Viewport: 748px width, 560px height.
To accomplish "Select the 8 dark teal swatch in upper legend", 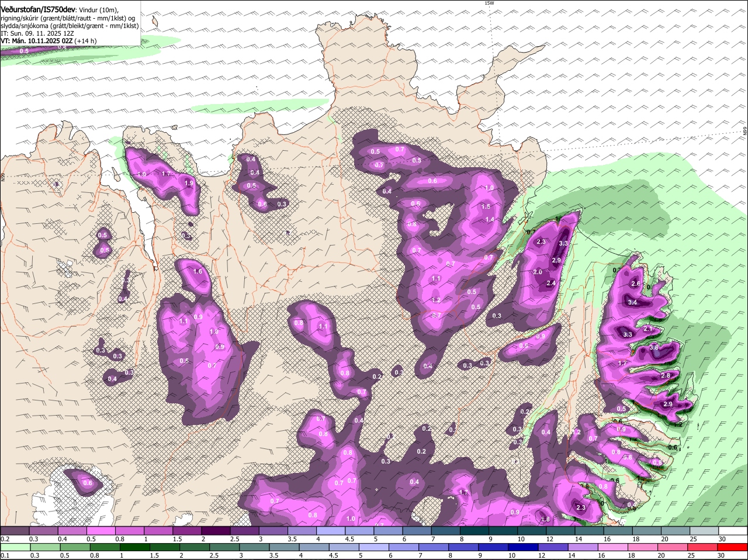I will pos(475,531).
